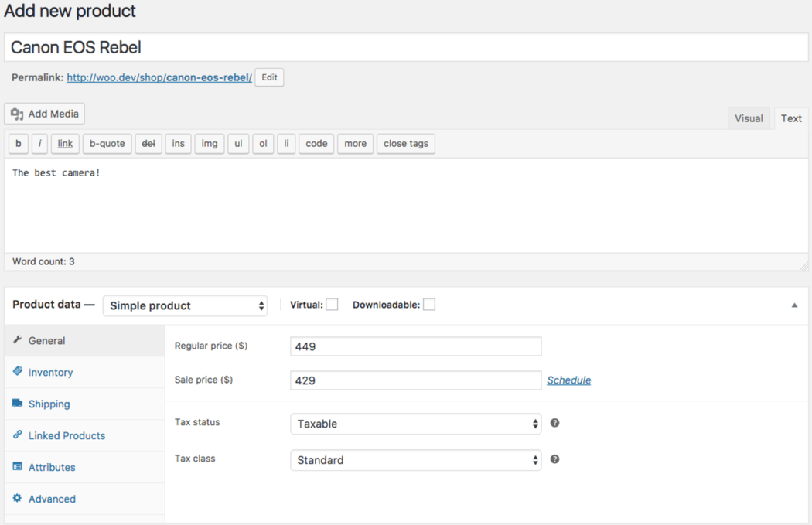This screenshot has width=812, height=525.
Task: Click the help icon beside Tax status
Action: click(x=554, y=423)
